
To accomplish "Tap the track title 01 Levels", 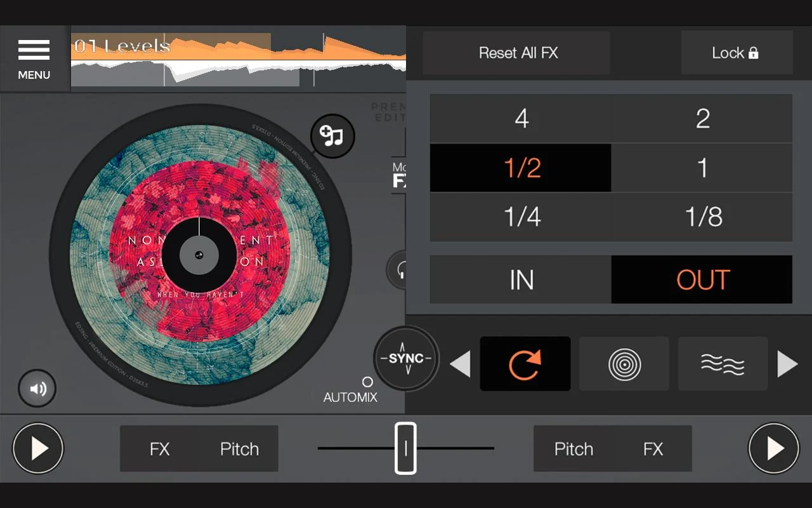I will (122, 46).
